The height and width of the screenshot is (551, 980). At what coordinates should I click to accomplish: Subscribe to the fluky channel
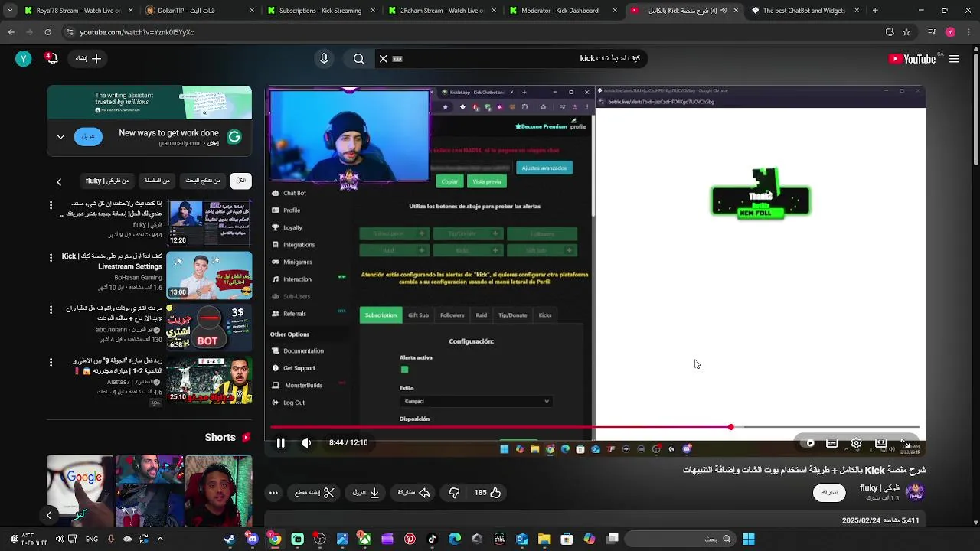[x=829, y=492]
